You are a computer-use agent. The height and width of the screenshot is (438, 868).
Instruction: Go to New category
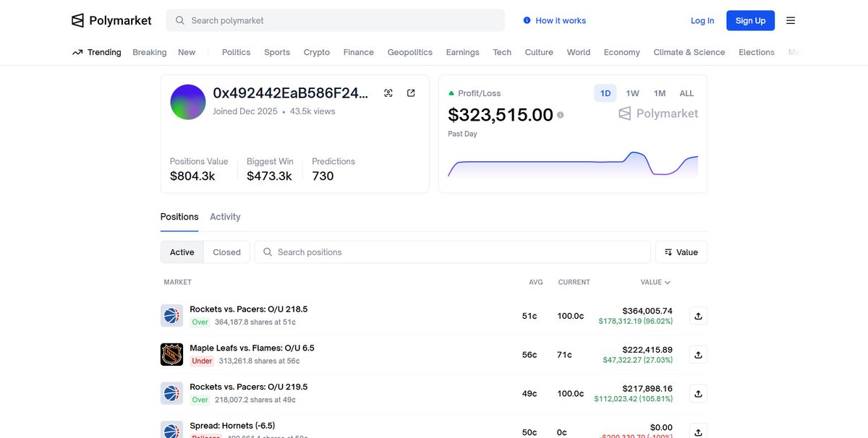[x=187, y=52]
